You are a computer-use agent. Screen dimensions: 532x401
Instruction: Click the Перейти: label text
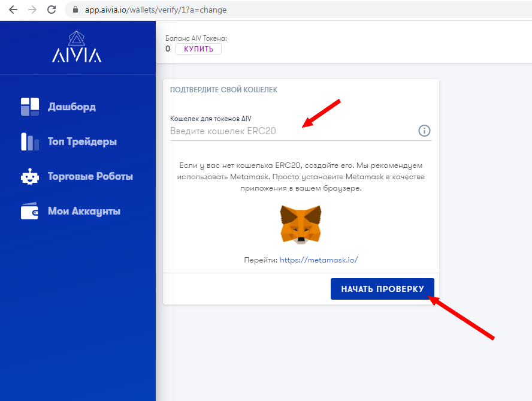point(261,260)
